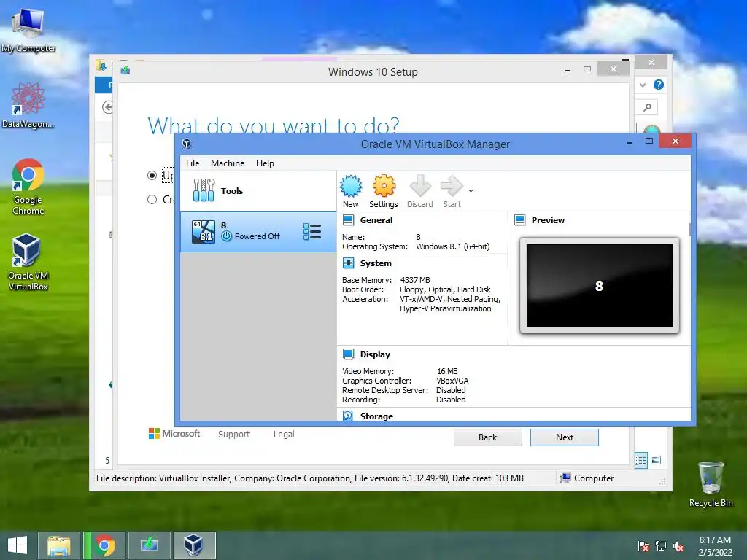The width and height of the screenshot is (747, 560).
Task: Click the Storage section icon
Action: (348, 416)
